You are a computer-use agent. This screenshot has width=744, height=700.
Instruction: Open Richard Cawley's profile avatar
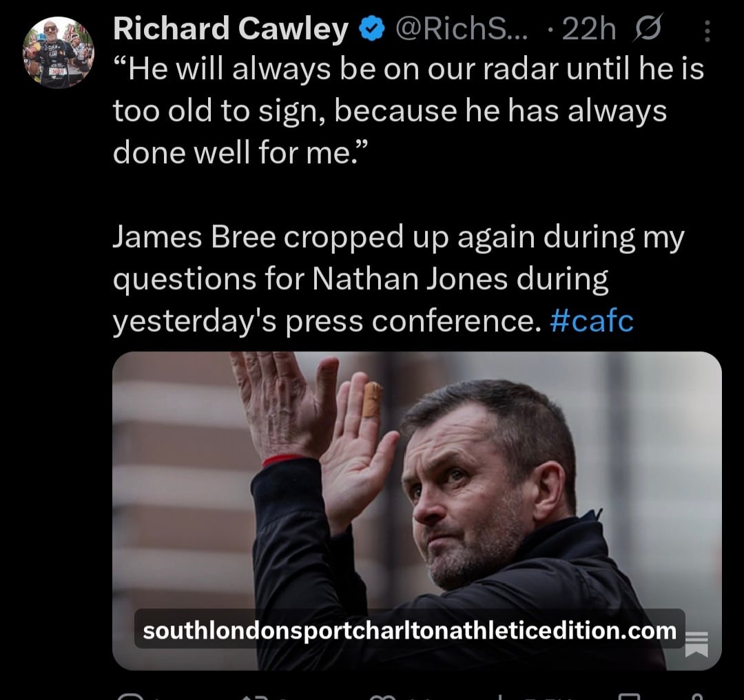coord(59,52)
